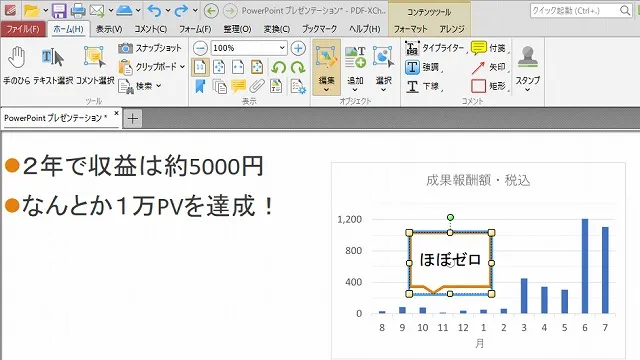Expand the Stamp (スタンプ) dropdown
Image resolution: width=640 pixels, height=360 pixels.
527,90
